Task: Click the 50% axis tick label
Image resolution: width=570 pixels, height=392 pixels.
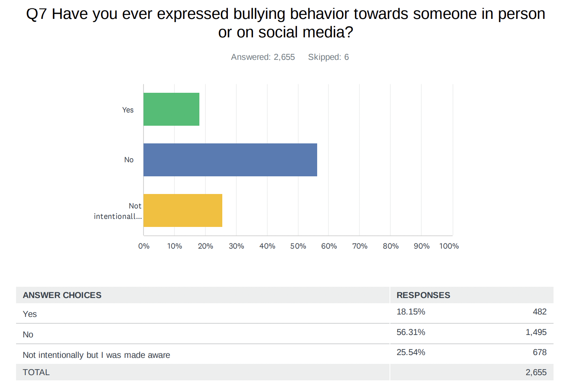Action: pyautogui.click(x=298, y=246)
